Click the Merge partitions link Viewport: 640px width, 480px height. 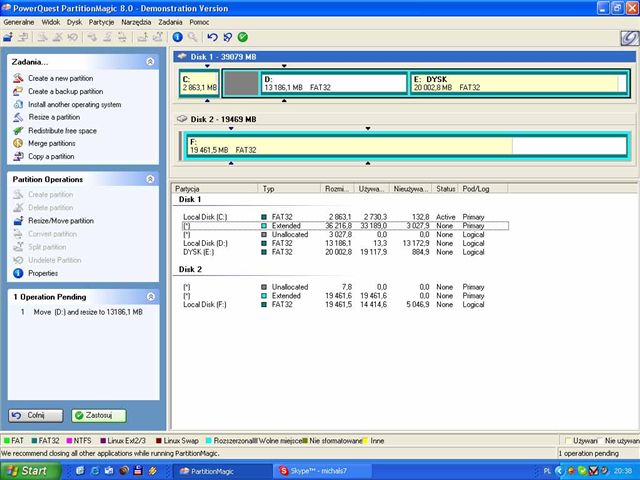(52, 143)
